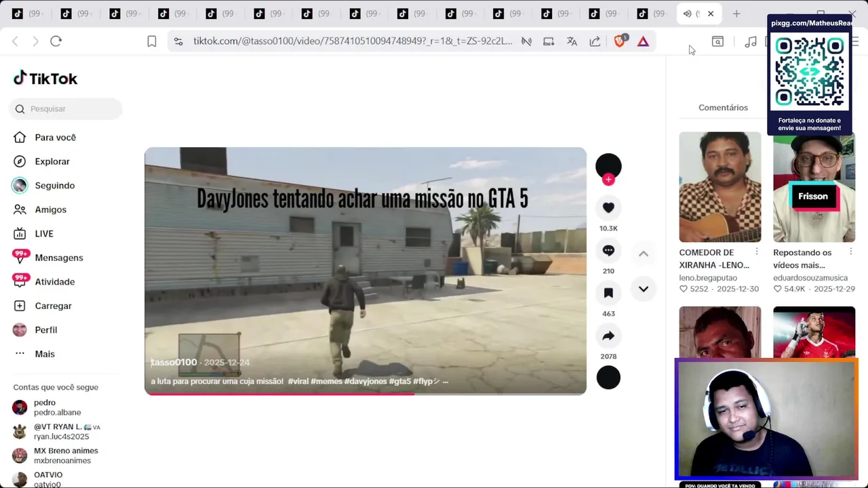868x488 pixels.
Task: Open options for COMEDOR DE XIRANHA video
Action: pos(757,252)
